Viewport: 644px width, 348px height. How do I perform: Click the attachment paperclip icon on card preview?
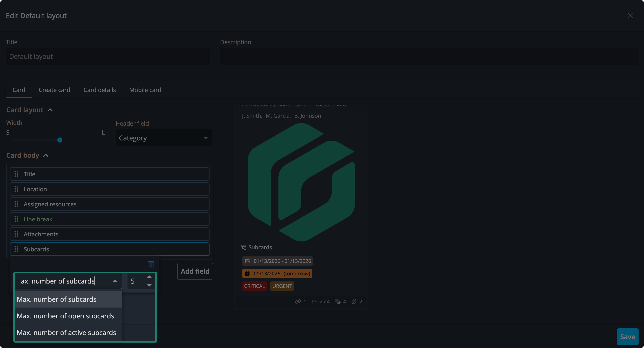point(354,301)
